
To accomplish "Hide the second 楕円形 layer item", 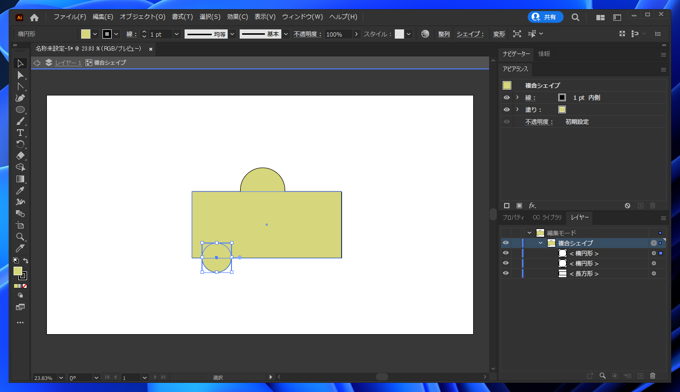I will [506, 263].
